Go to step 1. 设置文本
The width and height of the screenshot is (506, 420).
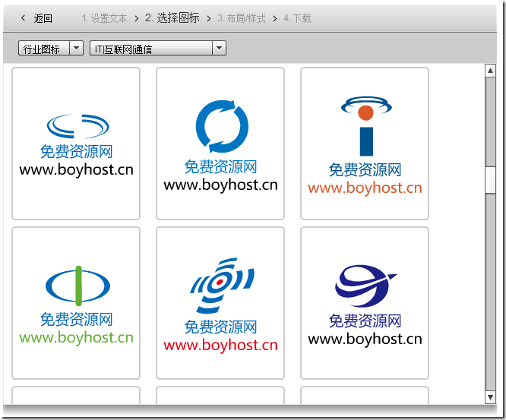104,18
